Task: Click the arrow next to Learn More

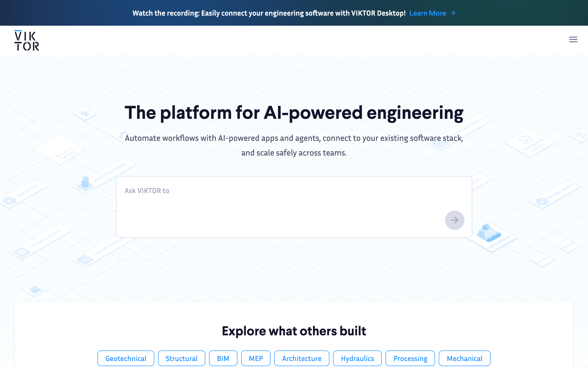Action: pos(453,13)
